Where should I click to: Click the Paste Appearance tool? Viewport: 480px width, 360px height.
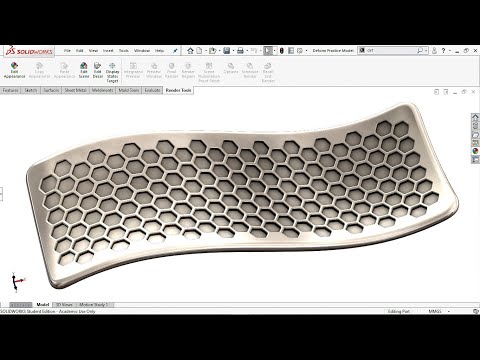pos(64,70)
